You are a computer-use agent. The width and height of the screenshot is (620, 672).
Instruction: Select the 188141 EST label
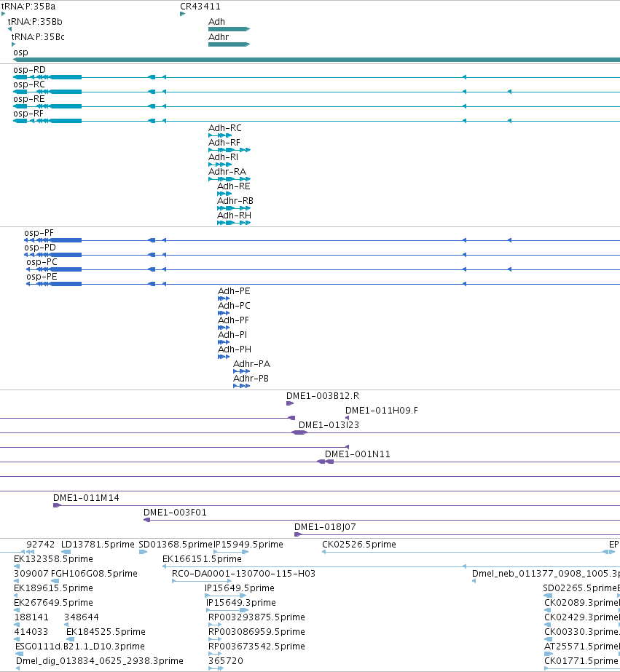(x=31, y=617)
